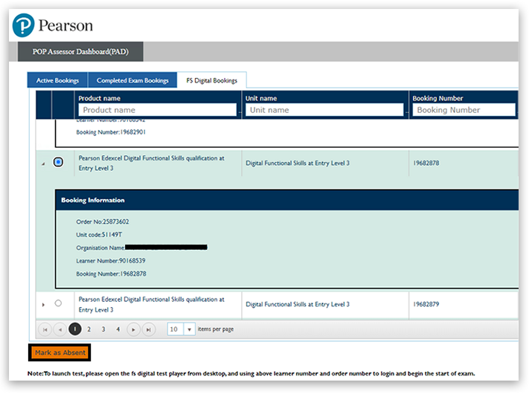Collapse the expanded booking 19682878 row
The width and height of the screenshot is (532, 394).
tap(42, 163)
